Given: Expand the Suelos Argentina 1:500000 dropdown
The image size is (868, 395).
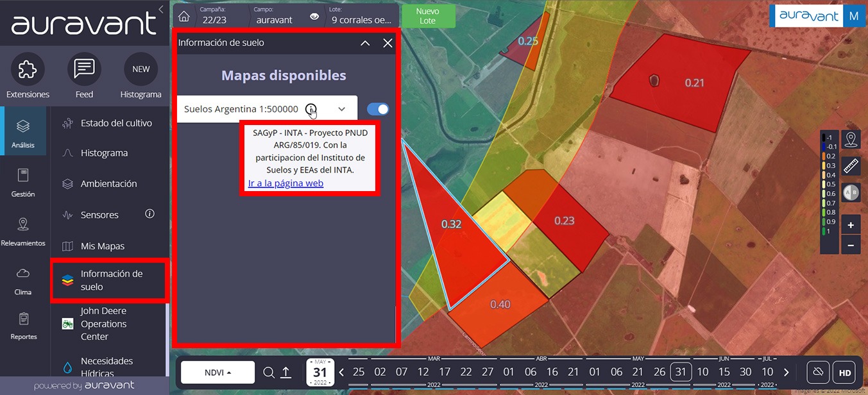Looking at the screenshot, I should (342, 109).
